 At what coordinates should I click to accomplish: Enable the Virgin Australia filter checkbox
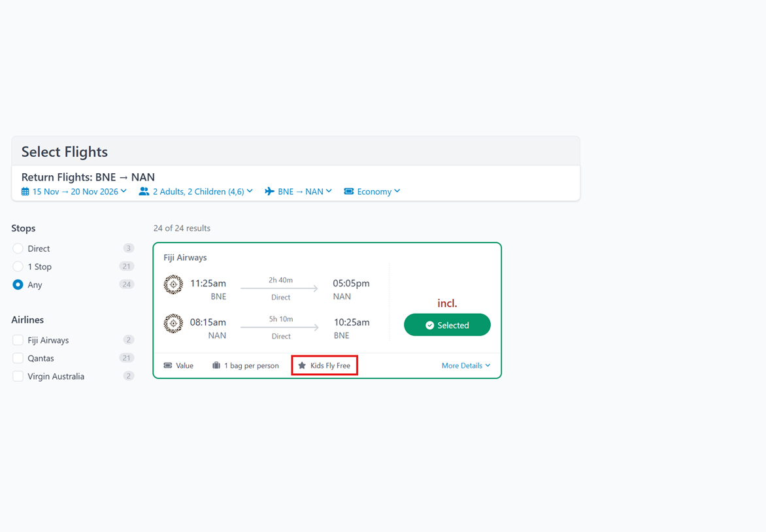tap(18, 376)
